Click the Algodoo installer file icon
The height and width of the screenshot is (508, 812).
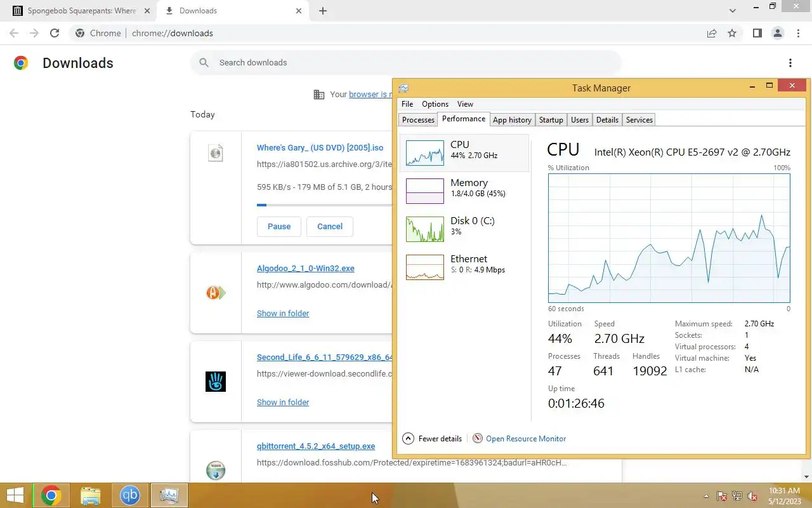[x=216, y=293]
